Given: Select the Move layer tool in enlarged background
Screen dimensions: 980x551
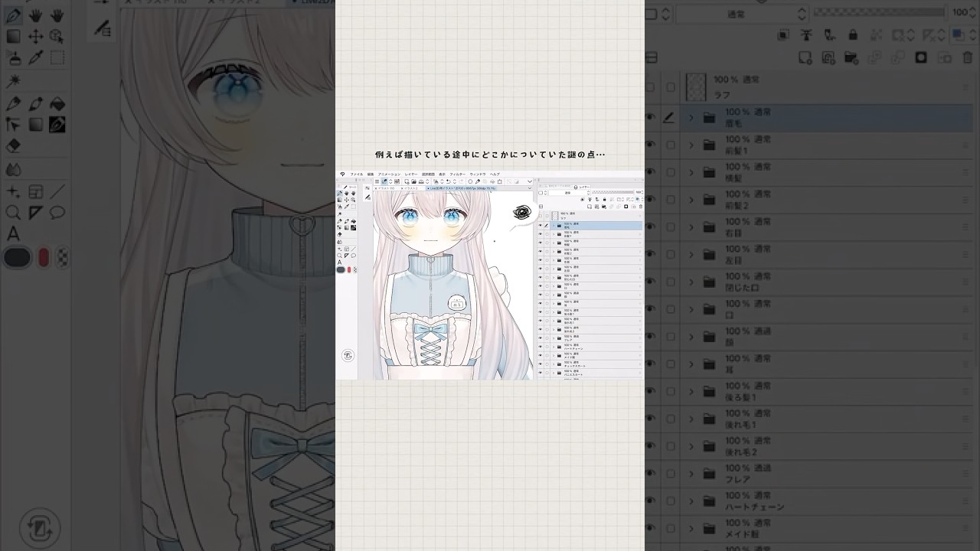Looking at the screenshot, I should click(35, 36).
